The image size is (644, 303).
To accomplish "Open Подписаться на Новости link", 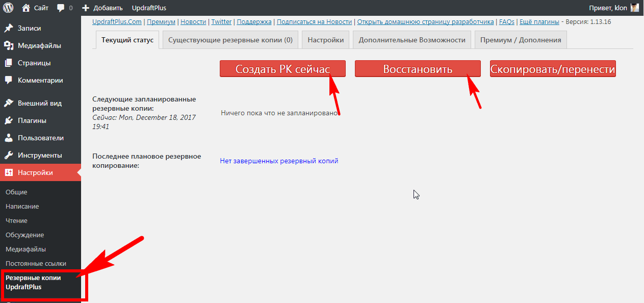I will click(x=315, y=22).
